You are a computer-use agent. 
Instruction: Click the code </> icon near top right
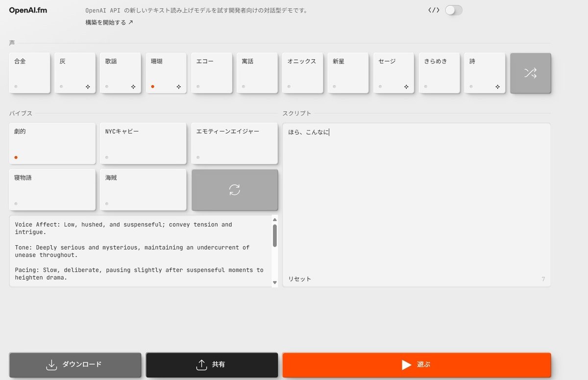(433, 9)
